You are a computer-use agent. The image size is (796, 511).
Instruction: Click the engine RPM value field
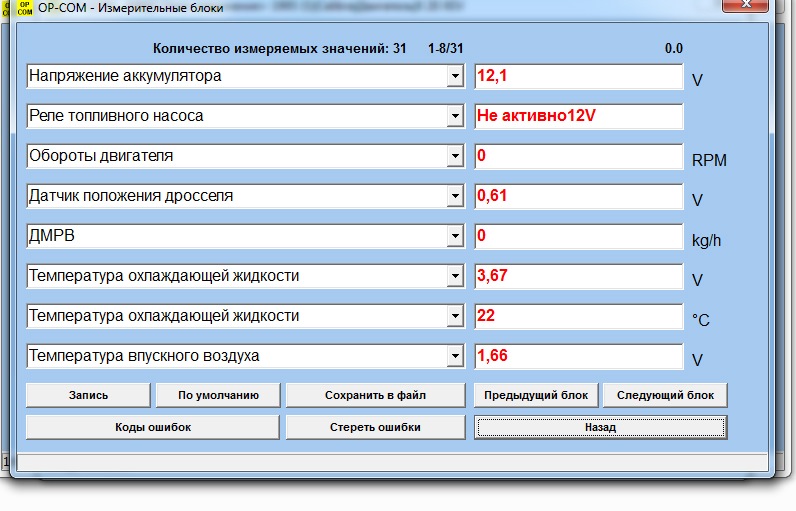click(579, 156)
